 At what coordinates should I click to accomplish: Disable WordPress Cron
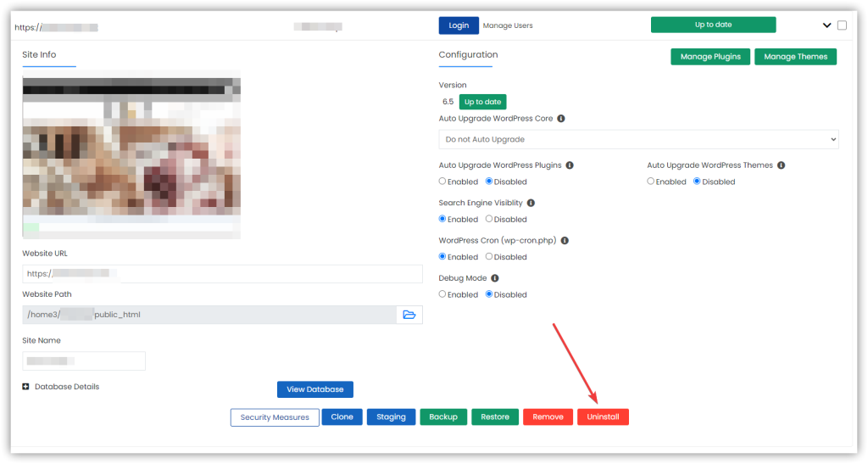pos(489,256)
